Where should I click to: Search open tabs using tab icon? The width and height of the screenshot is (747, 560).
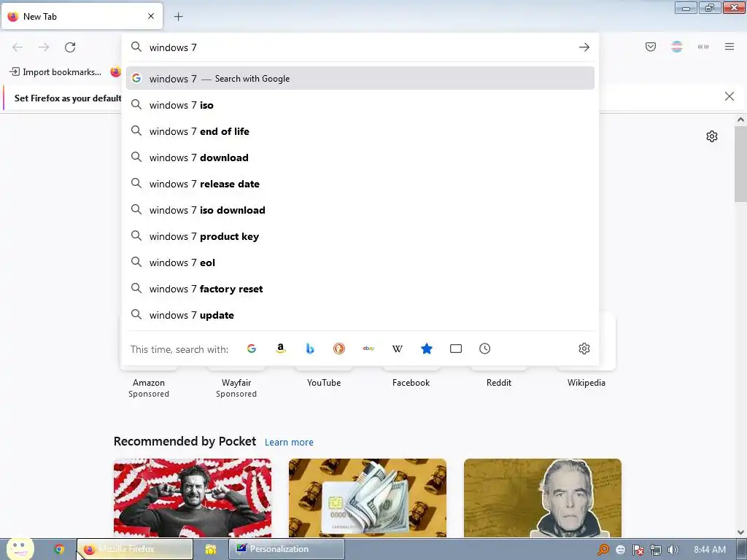pos(456,349)
